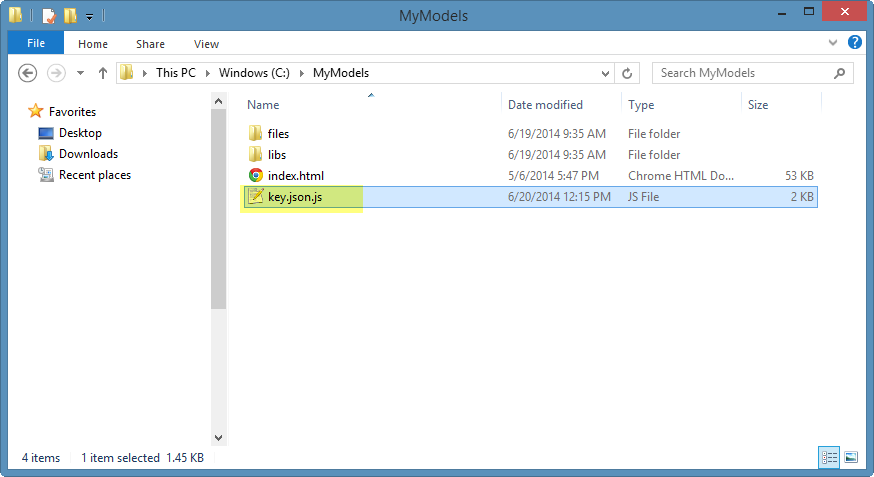Click the Recent places icon

(x=46, y=174)
